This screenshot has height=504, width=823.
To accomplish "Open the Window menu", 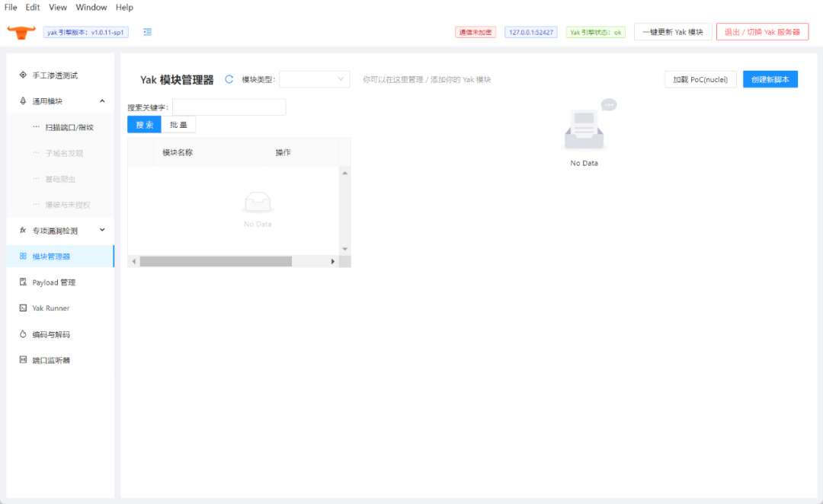I will click(x=91, y=8).
